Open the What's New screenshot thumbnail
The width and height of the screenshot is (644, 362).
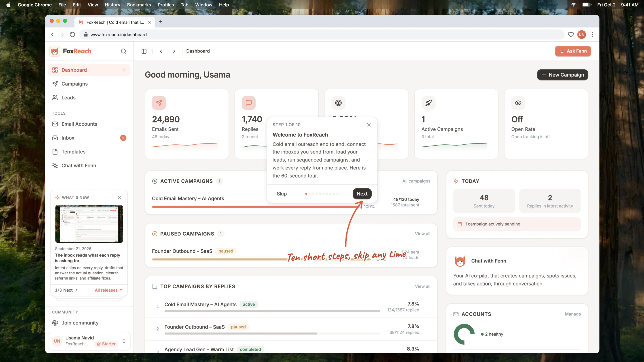(89, 224)
